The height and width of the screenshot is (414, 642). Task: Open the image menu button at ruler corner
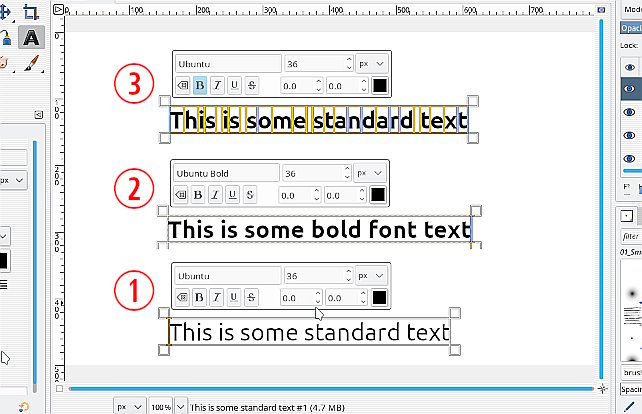[59, 9]
